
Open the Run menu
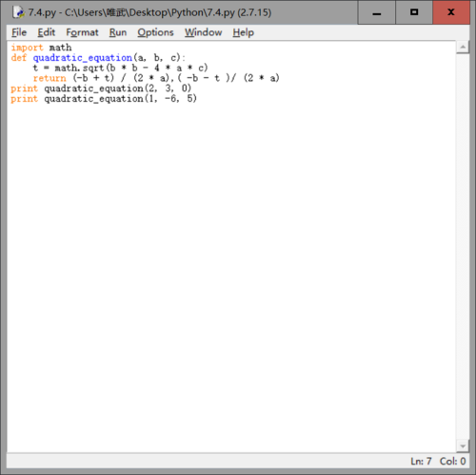(x=118, y=32)
